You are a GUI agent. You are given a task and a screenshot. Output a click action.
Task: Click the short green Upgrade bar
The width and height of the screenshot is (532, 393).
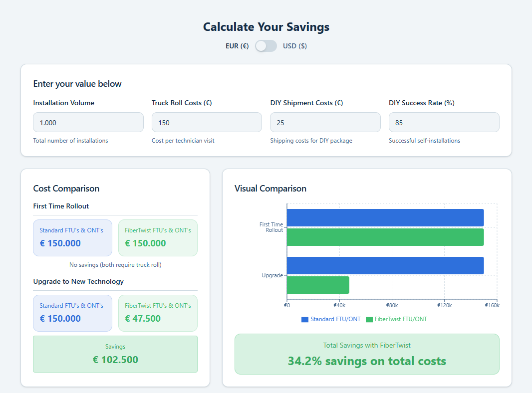318,285
